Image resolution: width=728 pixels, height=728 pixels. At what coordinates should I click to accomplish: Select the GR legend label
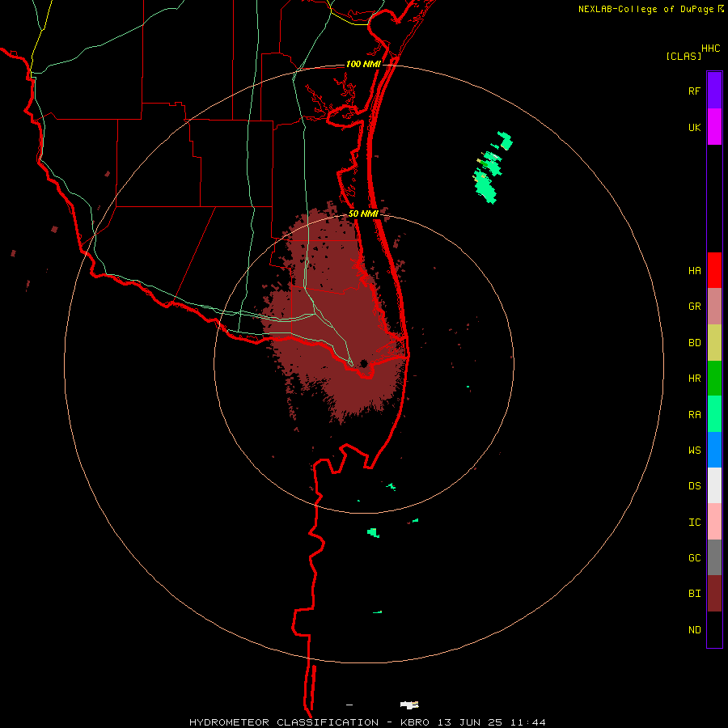tap(694, 307)
